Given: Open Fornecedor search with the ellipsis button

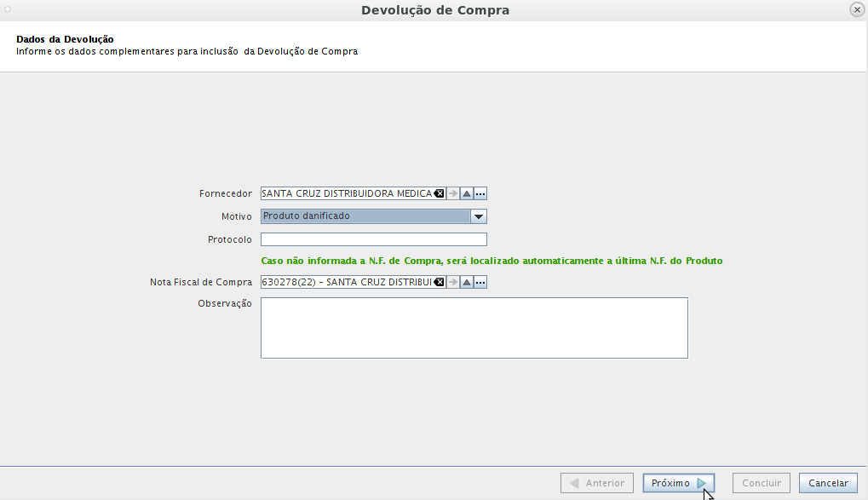Looking at the screenshot, I should point(480,193).
